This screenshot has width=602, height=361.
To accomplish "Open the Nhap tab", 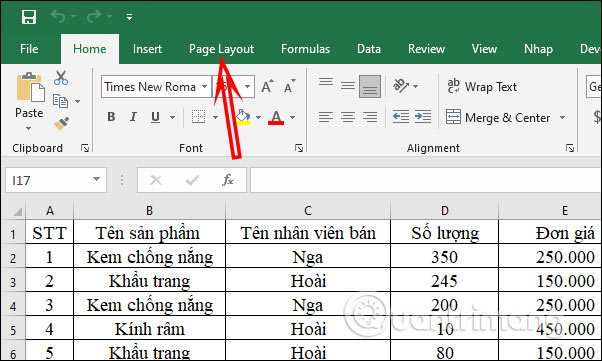I will click(538, 49).
